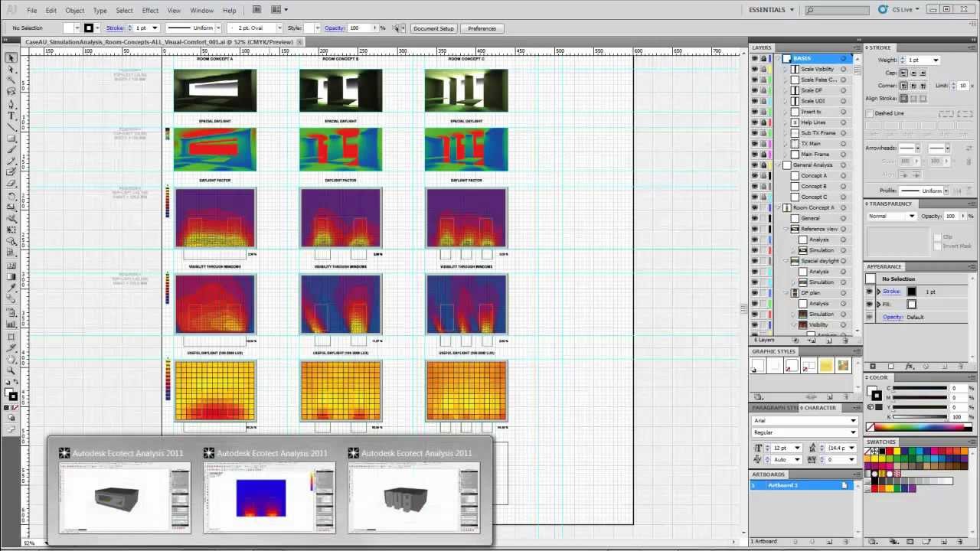980x551 pixels.
Task: Select the Gradient tool
Action: point(11,276)
